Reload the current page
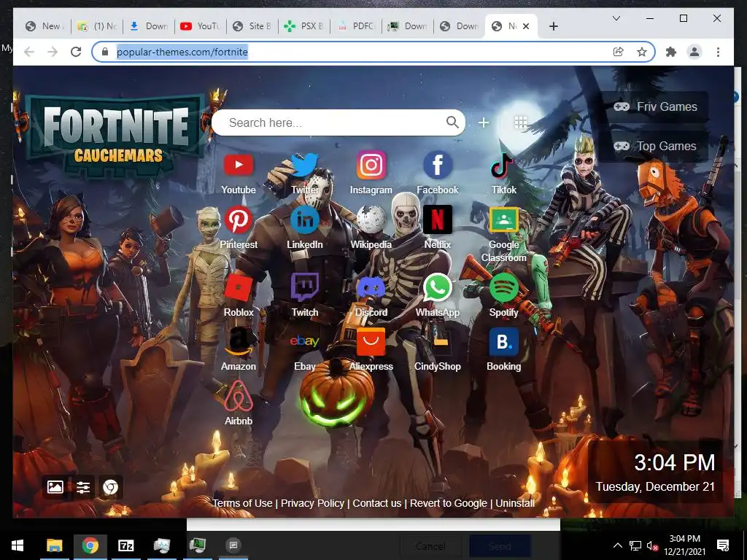 [76, 52]
